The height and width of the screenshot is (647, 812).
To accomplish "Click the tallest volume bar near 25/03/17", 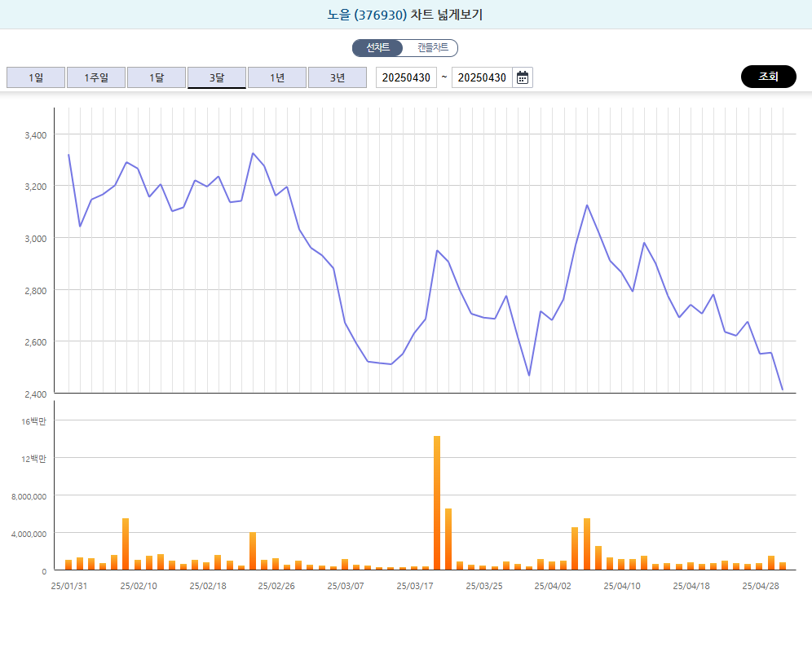I will (x=437, y=503).
